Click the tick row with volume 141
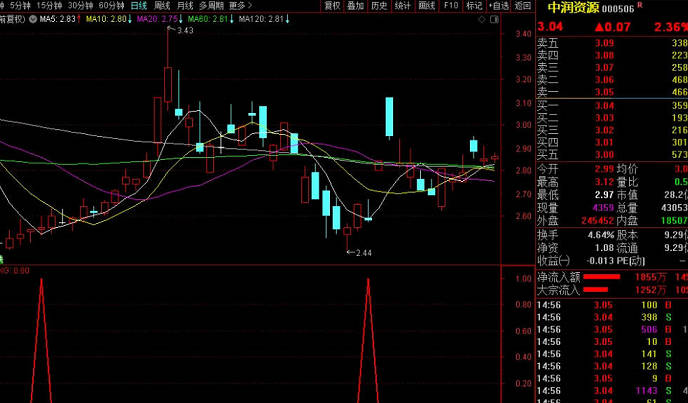The width and height of the screenshot is (688, 403). point(612,354)
